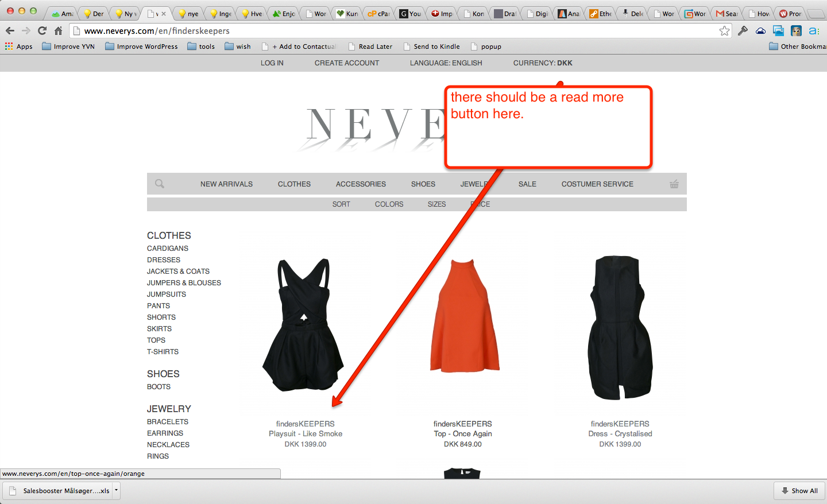This screenshot has height=504, width=827.
Task: Open Other Bookmarks folder
Action: click(x=798, y=46)
